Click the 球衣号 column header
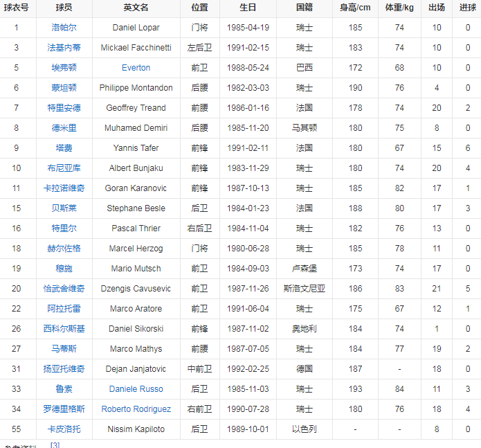 coord(16,8)
